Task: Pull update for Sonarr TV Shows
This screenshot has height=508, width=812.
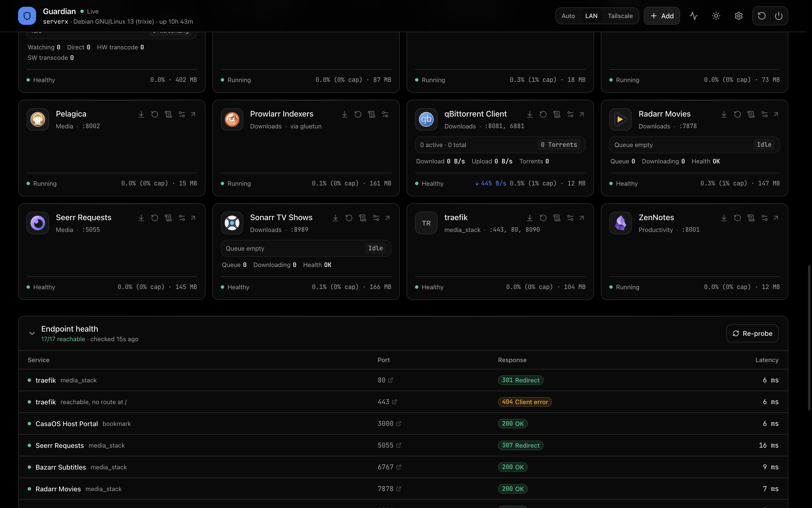Action: (336, 218)
